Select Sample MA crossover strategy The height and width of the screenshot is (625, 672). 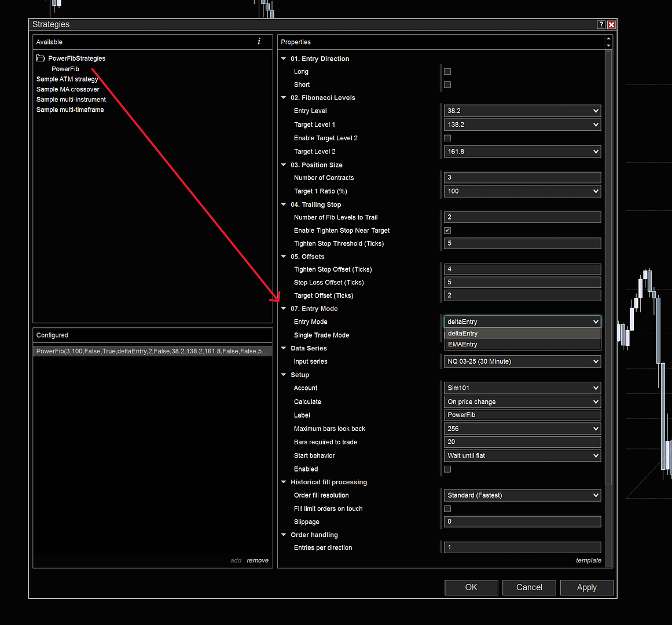[68, 89]
